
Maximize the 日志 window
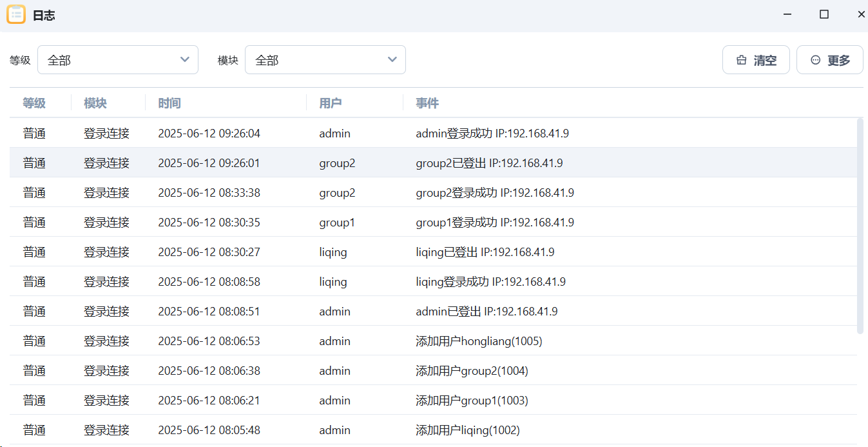(824, 14)
